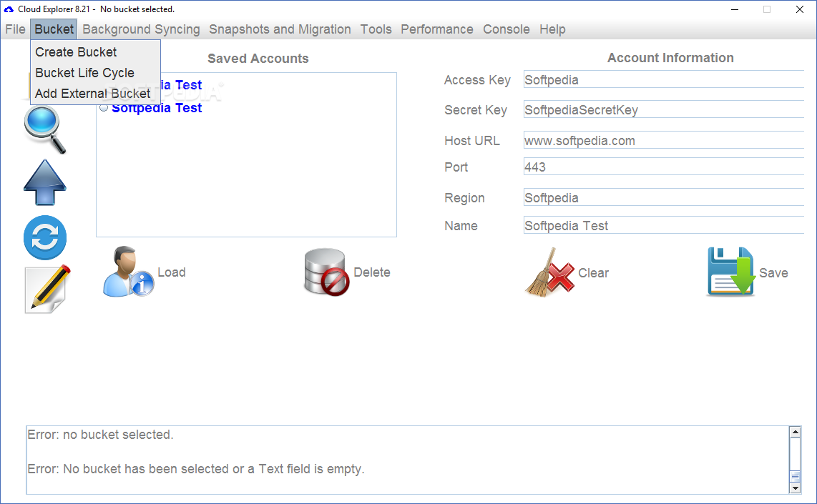The width and height of the screenshot is (817, 504).
Task: Click the blue upload arrow icon
Action: [x=45, y=182]
